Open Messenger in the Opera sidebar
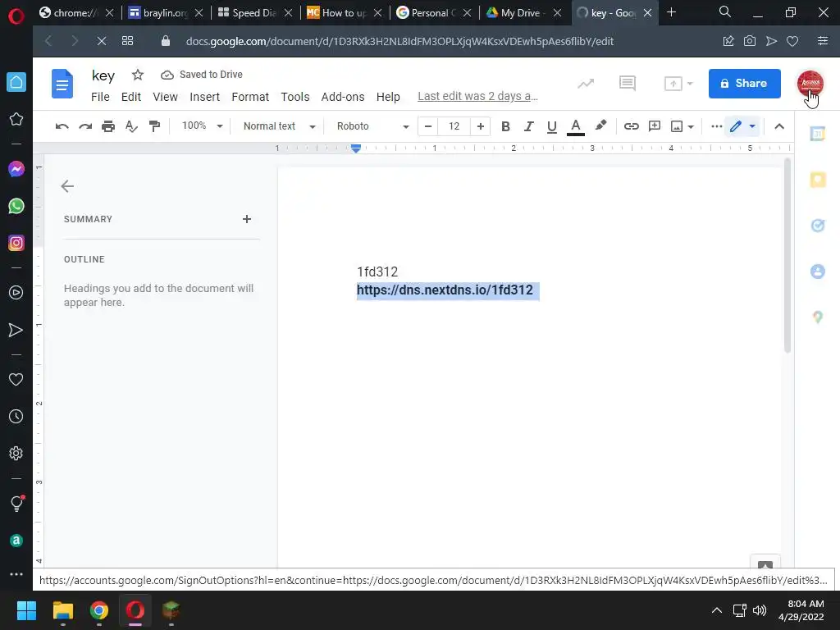This screenshot has height=630, width=840. [x=16, y=169]
